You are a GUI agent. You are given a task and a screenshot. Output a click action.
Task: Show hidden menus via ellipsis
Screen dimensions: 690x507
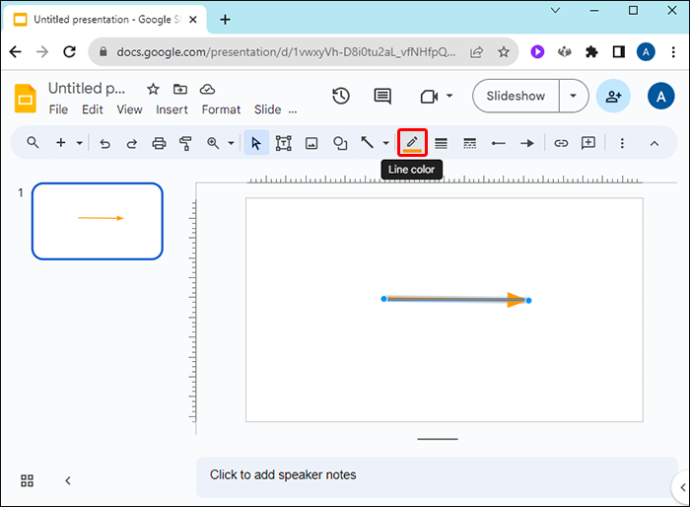[293, 111]
